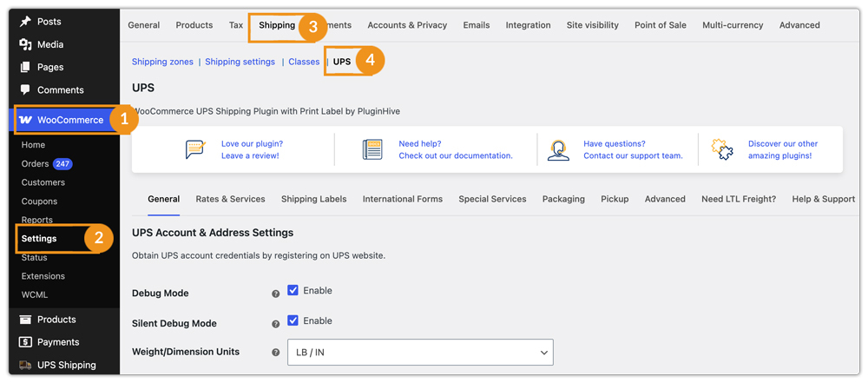Viewport: 868px width, 383px height.
Task: Go to the Shipping settings link
Action: click(240, 62)
